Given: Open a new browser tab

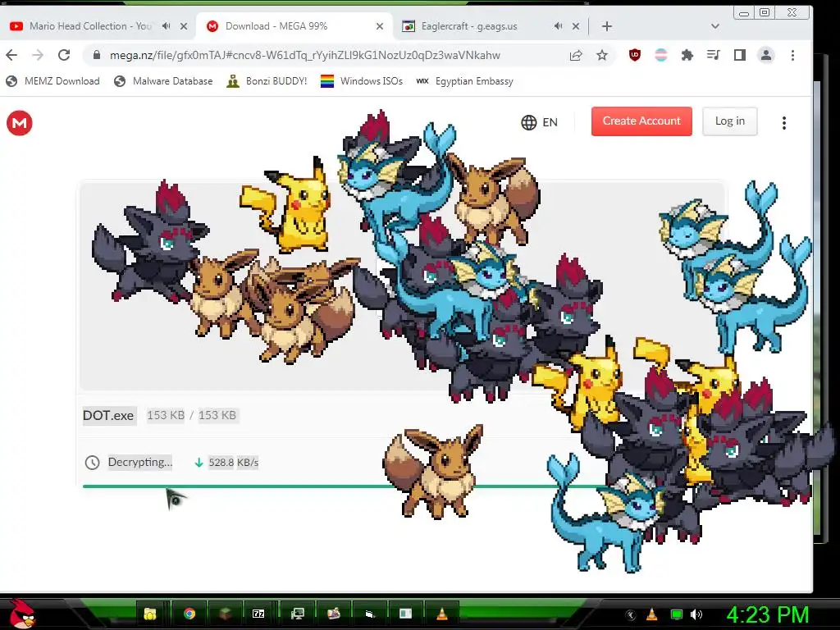Looking at the screenshot, I should pos(606,26).
